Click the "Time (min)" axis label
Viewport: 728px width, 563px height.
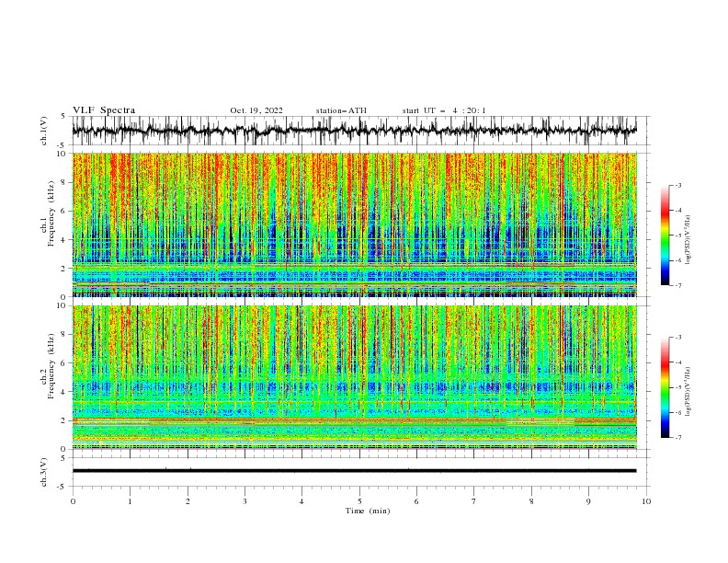pyautogui.click(x=368, y=511)
